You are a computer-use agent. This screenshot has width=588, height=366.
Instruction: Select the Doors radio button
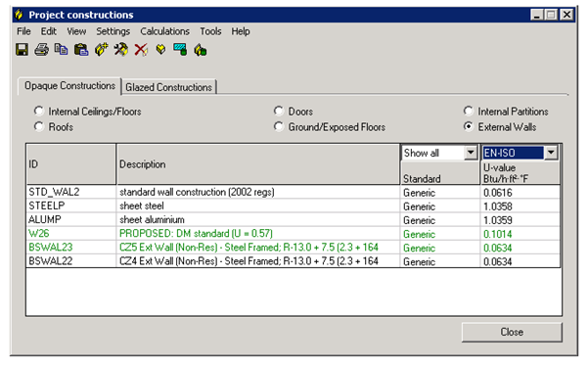click(278, 111)
